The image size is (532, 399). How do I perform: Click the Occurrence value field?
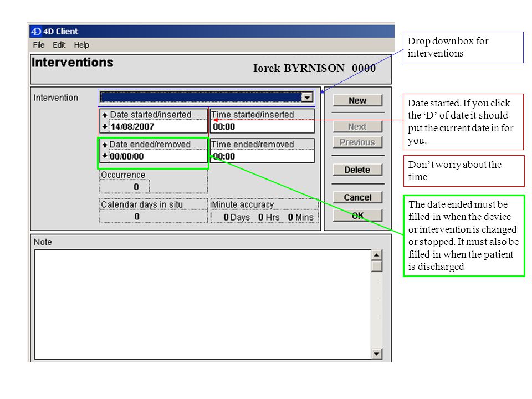pyautogui.click(x=125, y=187)
